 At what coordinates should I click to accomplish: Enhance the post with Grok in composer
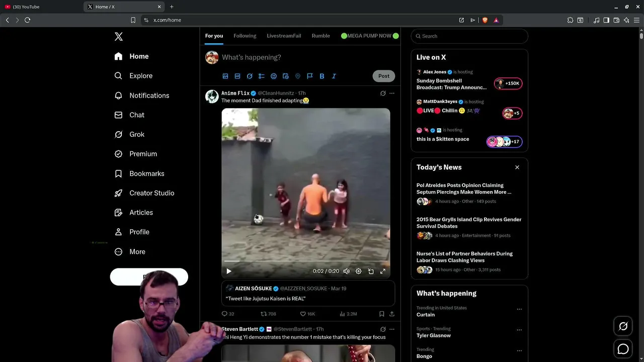point(250,76)
